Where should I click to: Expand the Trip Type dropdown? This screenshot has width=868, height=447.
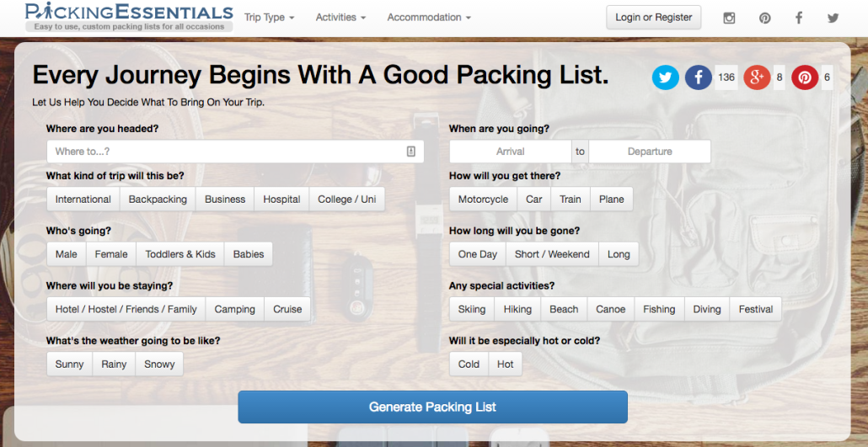pos(270,18)
